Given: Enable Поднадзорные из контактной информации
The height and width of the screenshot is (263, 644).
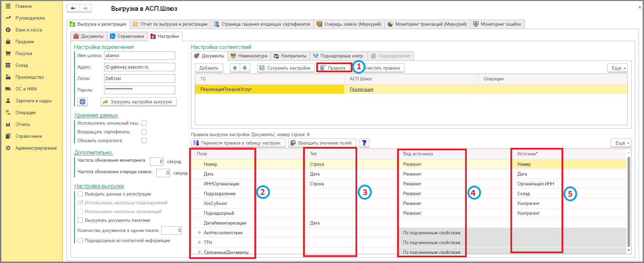Looking at the screenshot, I should pos(80,241).
